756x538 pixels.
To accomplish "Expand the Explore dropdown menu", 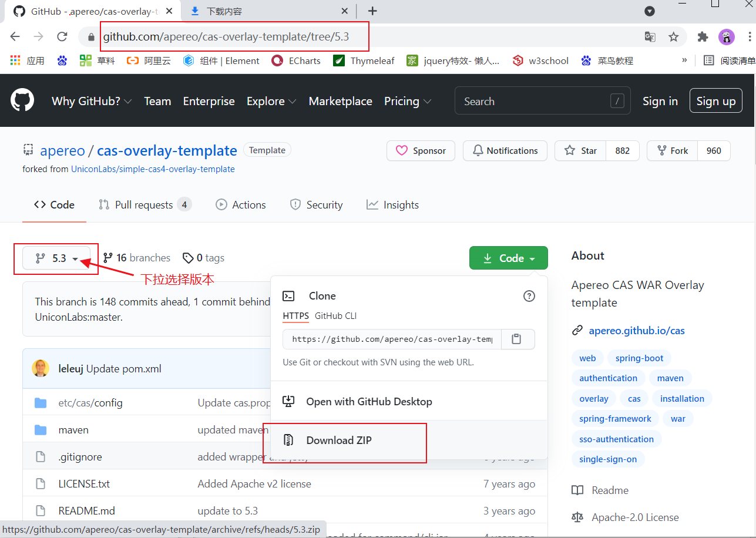I will tap(271, 101).
